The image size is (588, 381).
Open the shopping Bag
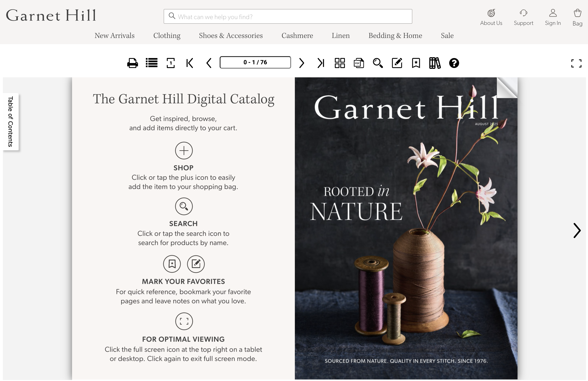pyautogui.click(x=577, y=17)
